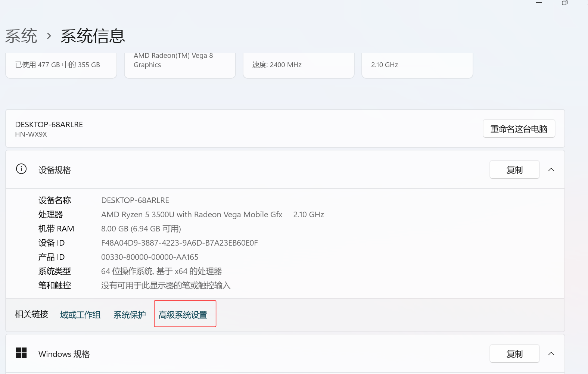Click the AMD Radeon(TM) Vega 8 Graphics card

coord(180,65)
